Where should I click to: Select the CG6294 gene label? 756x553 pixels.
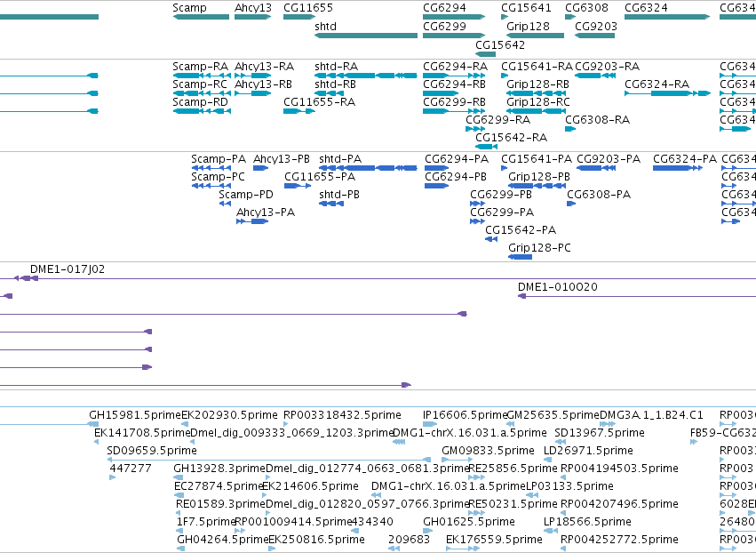pyautogui.click(x=444, y=8)
